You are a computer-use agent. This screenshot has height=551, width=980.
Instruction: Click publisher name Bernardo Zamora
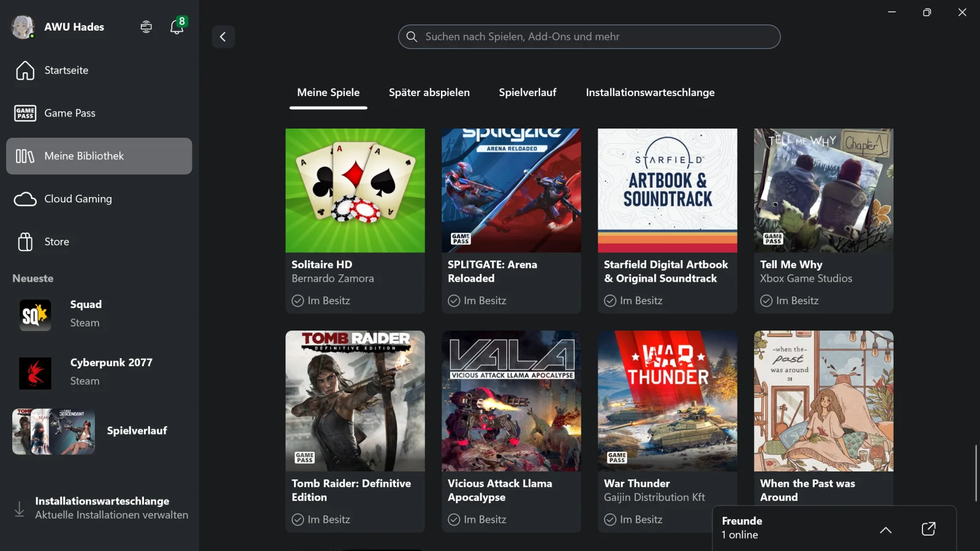point(333,279)
